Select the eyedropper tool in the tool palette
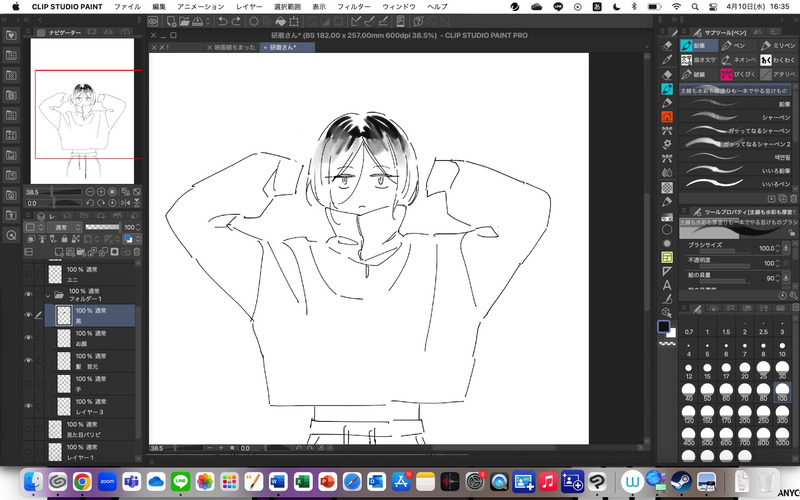 coord(667,60)
